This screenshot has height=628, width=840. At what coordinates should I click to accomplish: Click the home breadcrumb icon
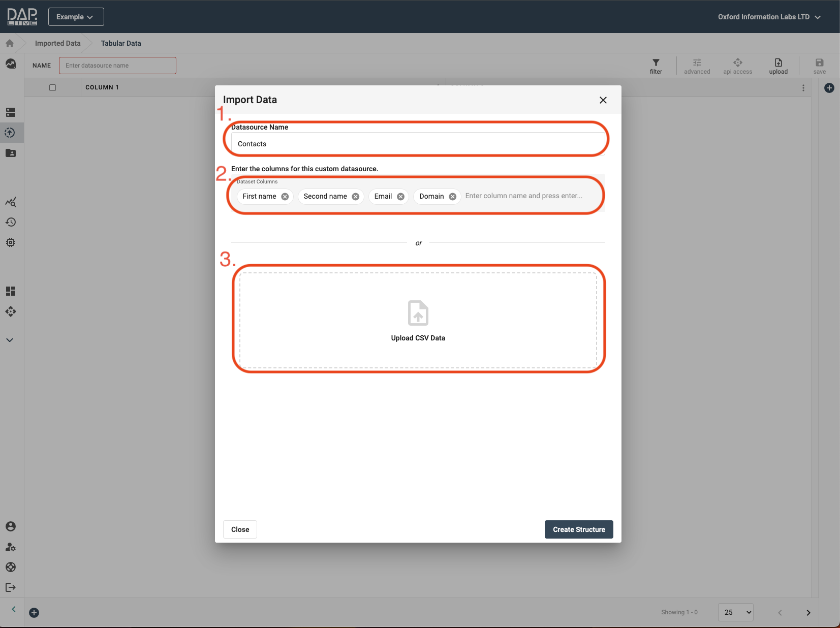point(10,43)
